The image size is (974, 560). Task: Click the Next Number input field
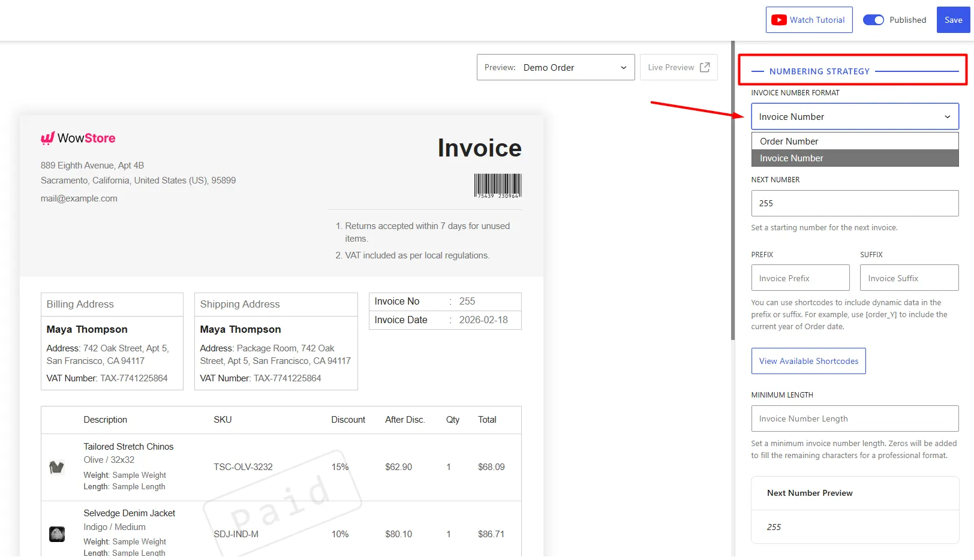pyautogui.click(x=855, y=203)
